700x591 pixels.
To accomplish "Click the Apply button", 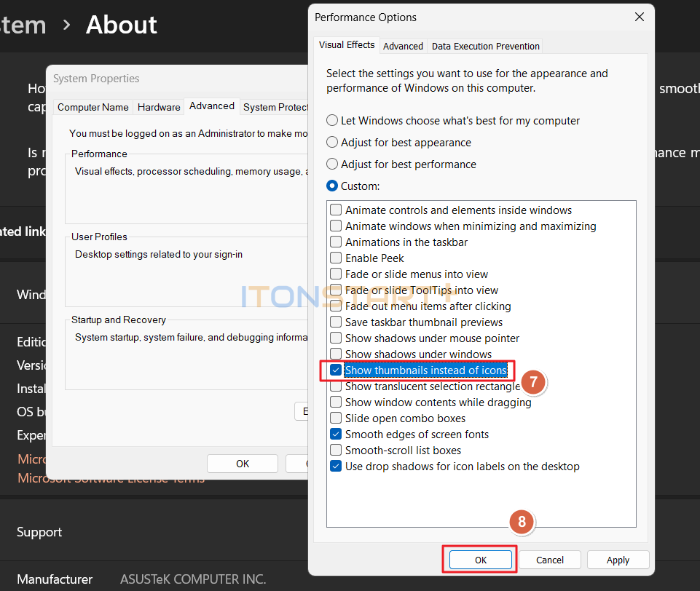I will (x=618, y=560).
